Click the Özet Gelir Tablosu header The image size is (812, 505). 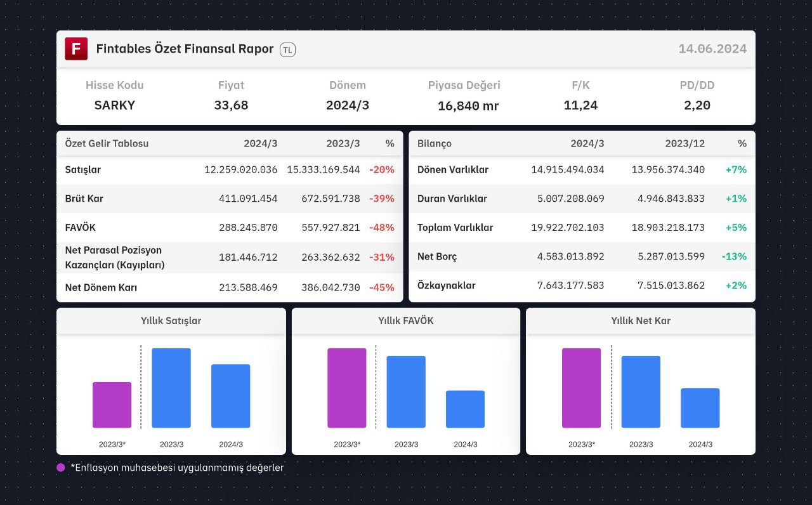tap(107, 143)
